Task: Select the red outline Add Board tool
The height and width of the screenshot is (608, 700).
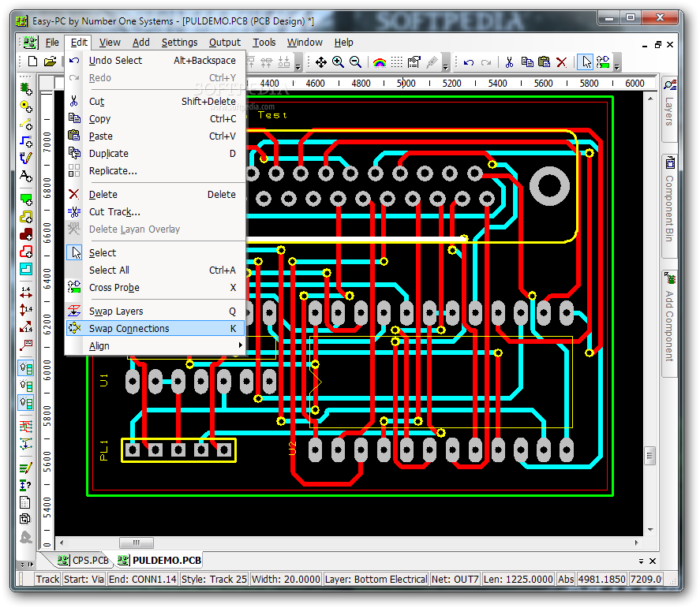Action: (x=26, y=252)
